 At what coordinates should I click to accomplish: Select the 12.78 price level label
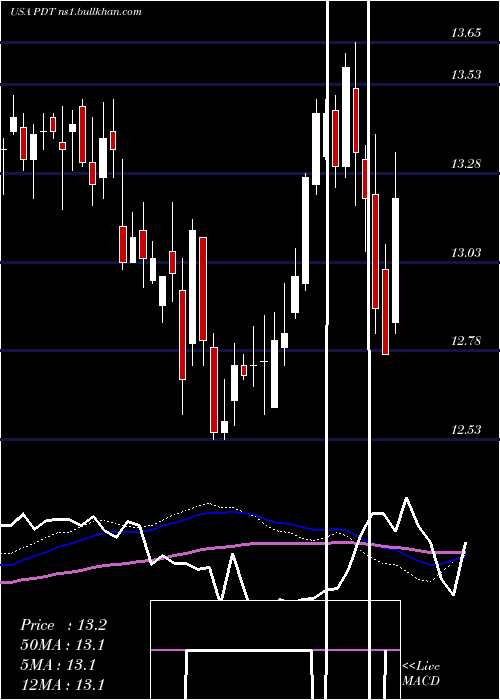point(466,341)
